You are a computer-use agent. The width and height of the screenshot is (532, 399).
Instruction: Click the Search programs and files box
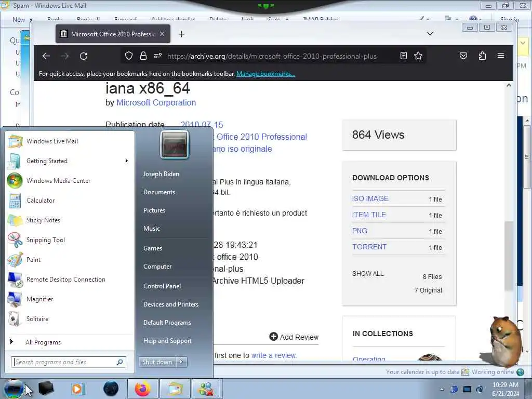pyautogui.click(x=68, y=362)
